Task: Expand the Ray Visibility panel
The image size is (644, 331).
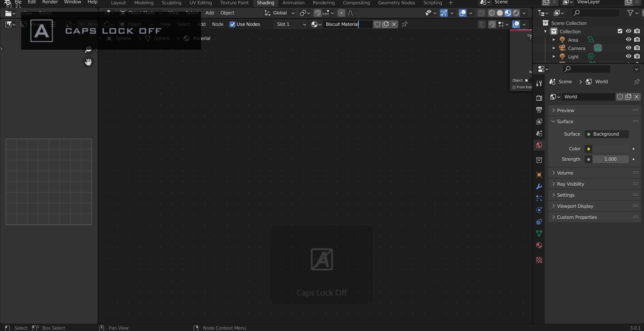Action: tap(594, 184)
